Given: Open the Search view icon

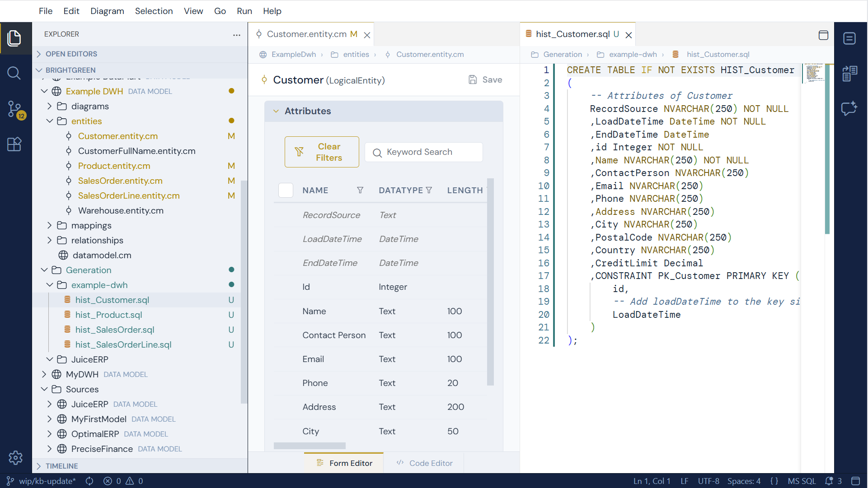Looking at the screenshot, I should (x=14, y=73).
